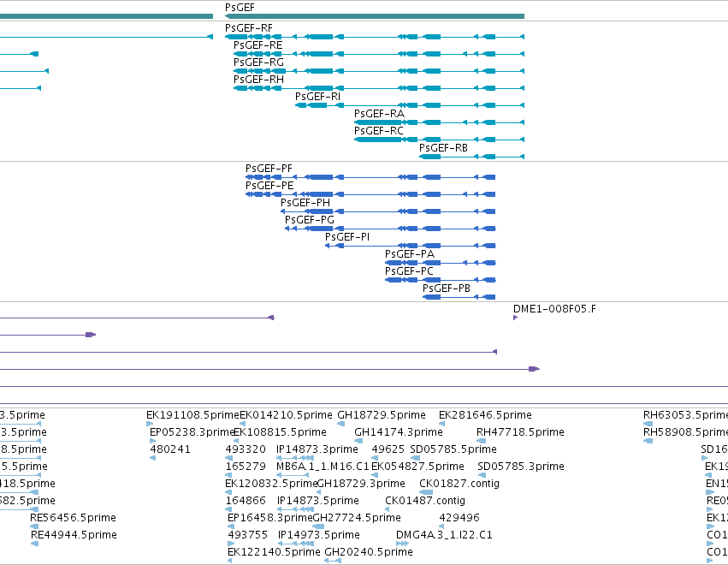Select the EP16458.3prime label
728x565 pixels.
point(270,518)
